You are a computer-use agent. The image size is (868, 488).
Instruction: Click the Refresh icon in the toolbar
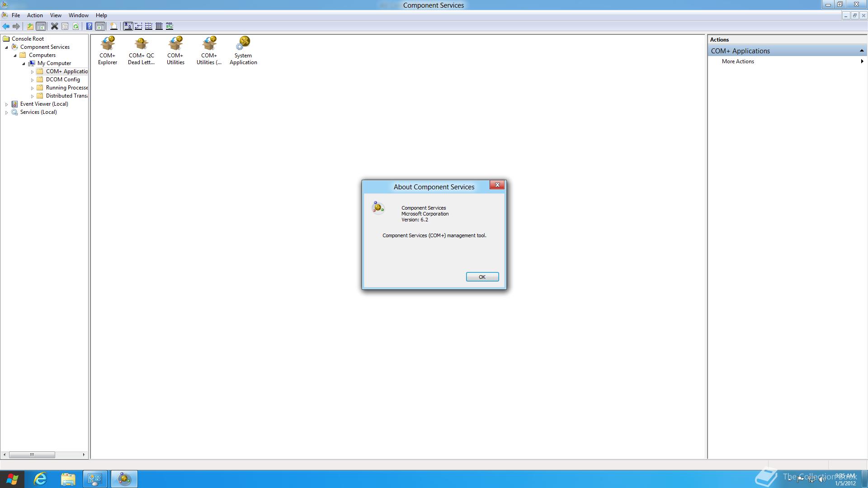tap(75, 26)
